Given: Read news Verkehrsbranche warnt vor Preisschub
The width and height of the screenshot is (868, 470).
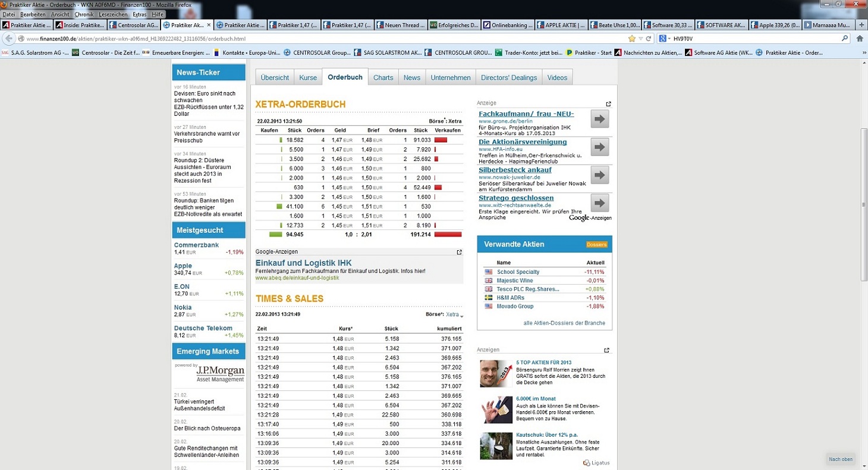Looking at the screenshot, I should pos(207,137).
